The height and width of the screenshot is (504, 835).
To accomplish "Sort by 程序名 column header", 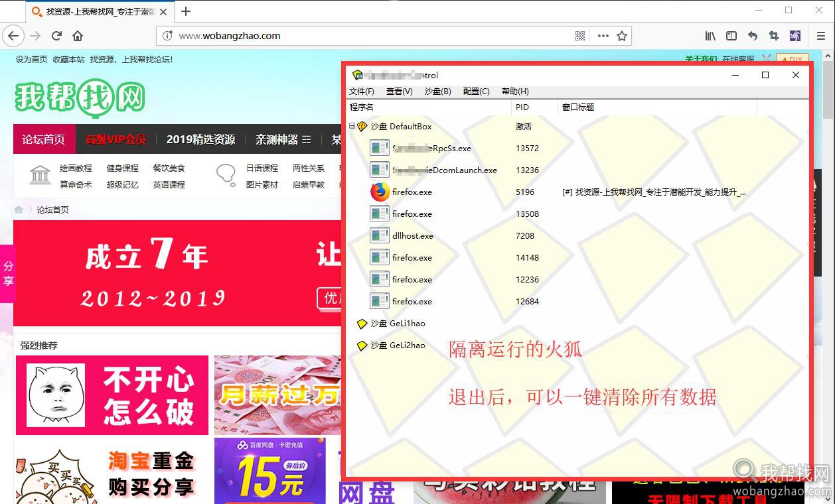I will 429,107.
